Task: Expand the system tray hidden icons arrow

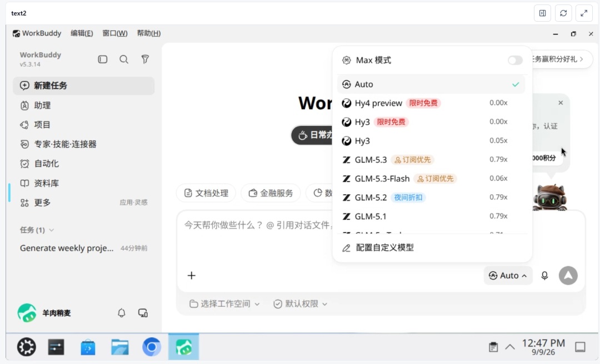Action: 510,347
